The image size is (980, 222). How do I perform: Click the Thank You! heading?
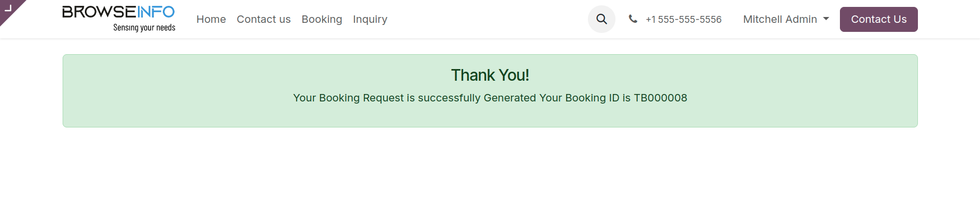point(490,75)
